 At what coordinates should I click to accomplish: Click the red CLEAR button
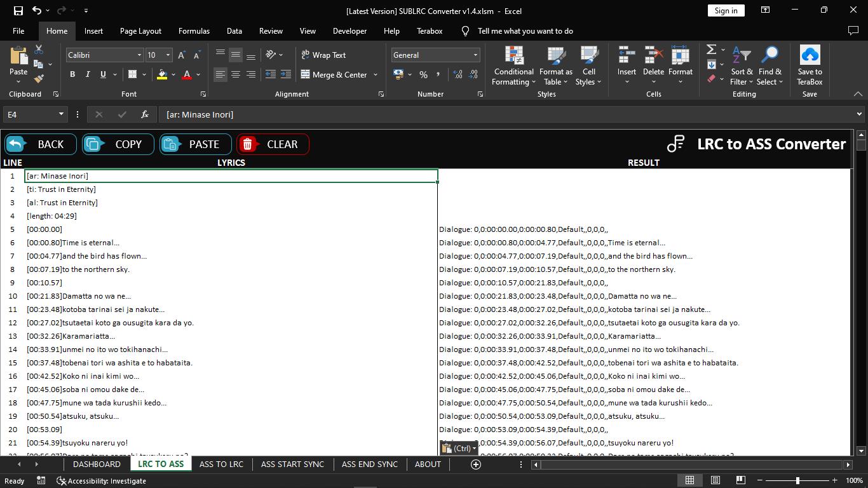click(x=273, y=144)
